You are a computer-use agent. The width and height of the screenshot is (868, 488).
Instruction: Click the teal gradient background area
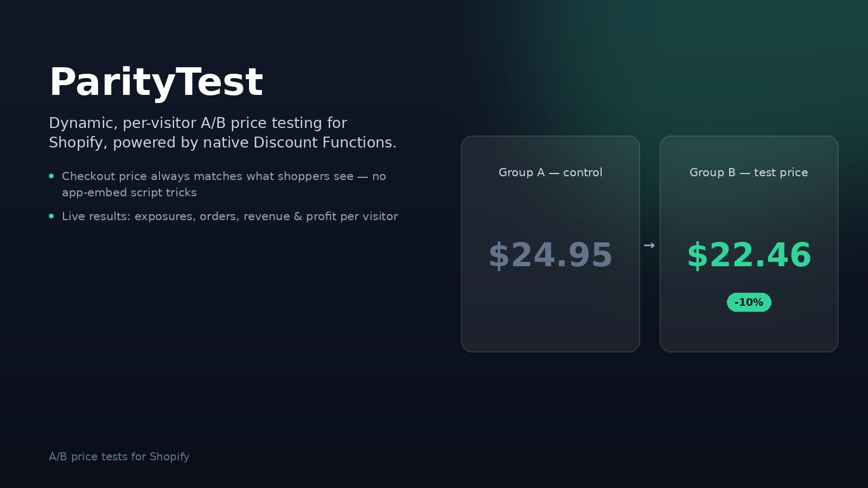(705, 65)
